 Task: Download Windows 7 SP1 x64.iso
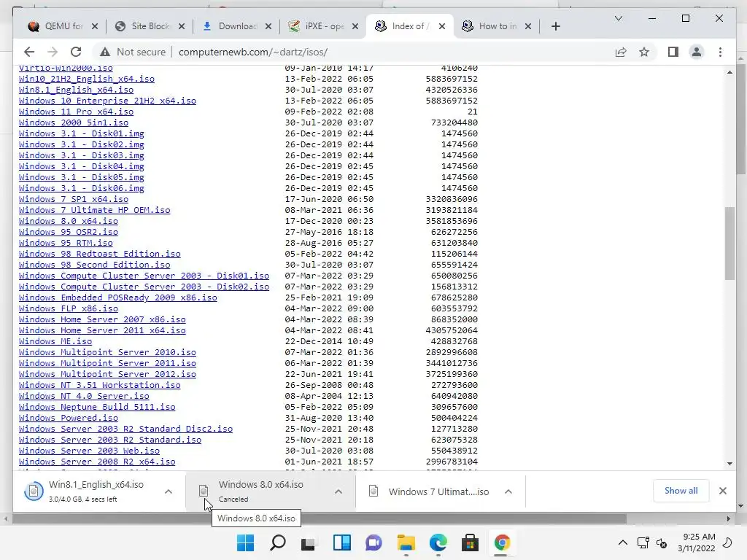[74, 199]
